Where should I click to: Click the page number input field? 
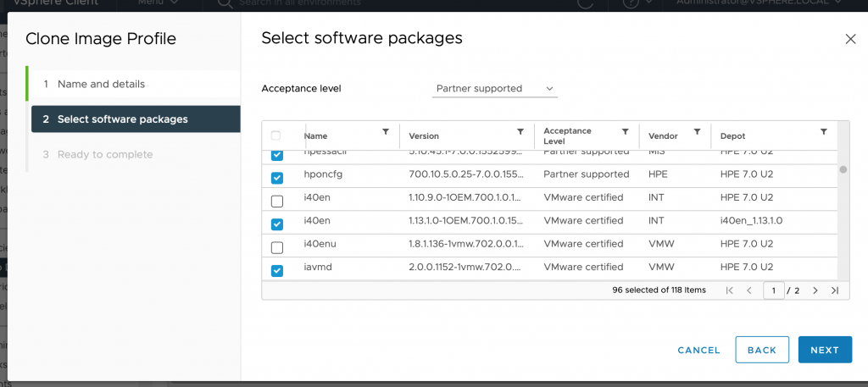[772, 290]
